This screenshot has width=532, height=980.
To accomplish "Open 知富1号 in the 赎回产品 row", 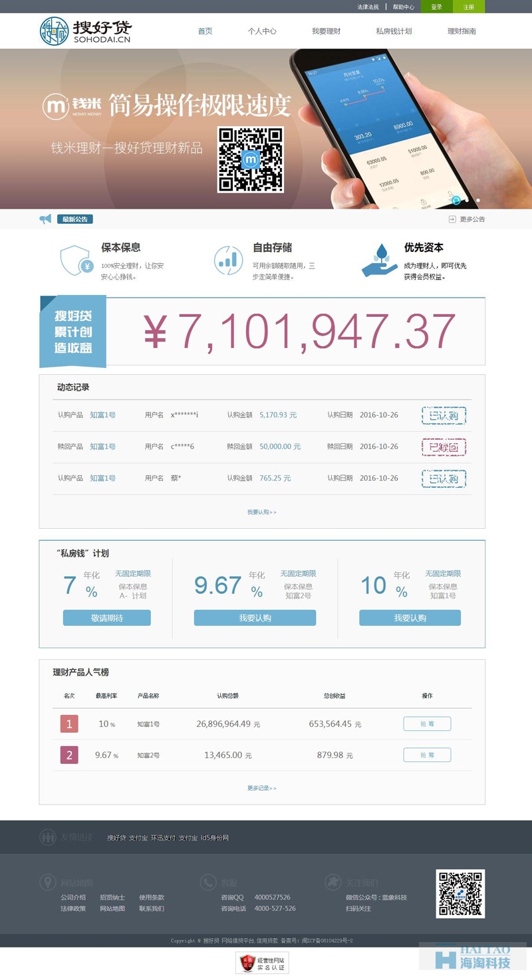I will [103, 446].
